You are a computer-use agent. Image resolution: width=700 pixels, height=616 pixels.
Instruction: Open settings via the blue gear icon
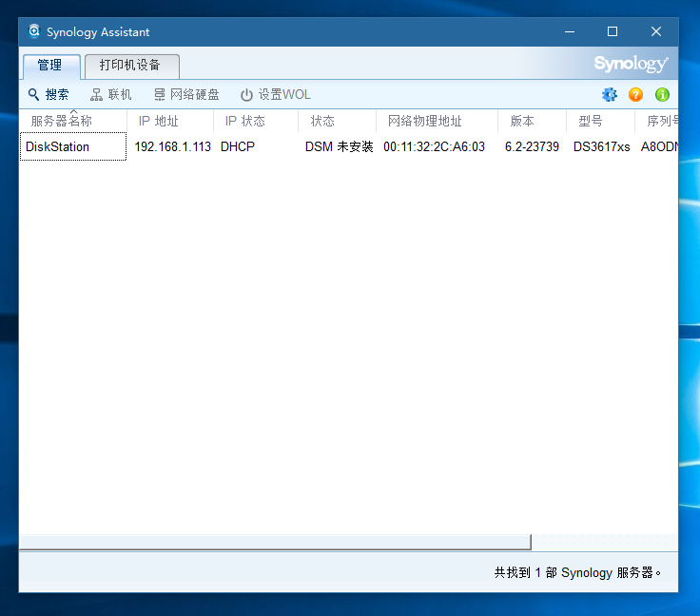pos(610,95)
